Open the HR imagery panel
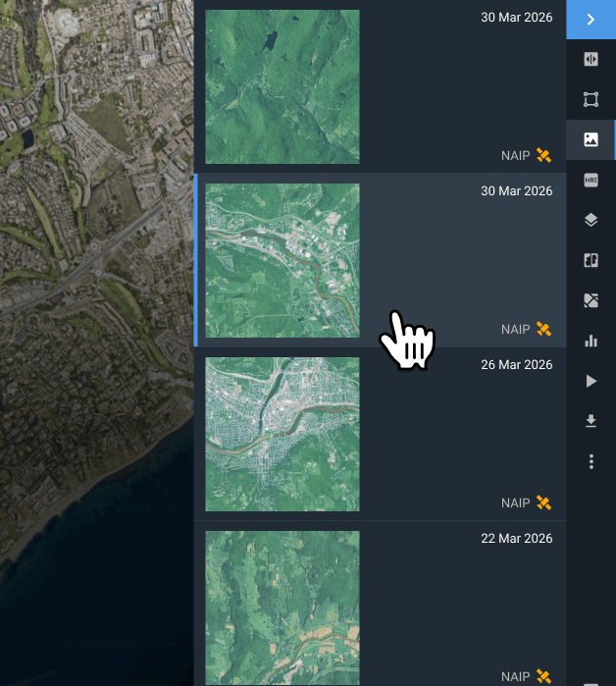 coord(590,180)
